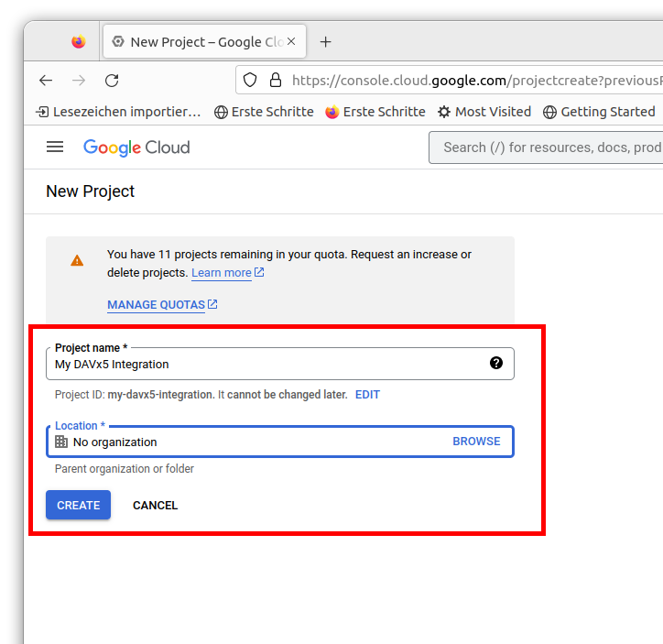This screenshot has width=663, height=644.
Task: Open the first Erste Schritte globe bookmark
Action: click(x=264, y=112)
